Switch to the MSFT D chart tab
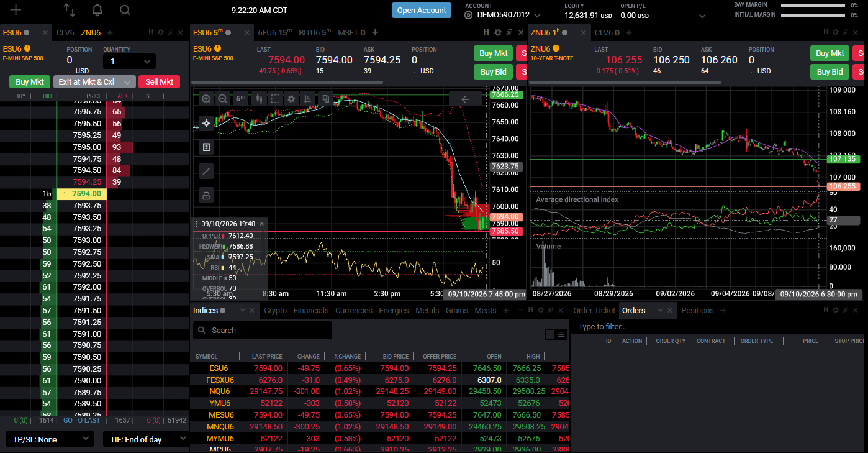The image size is (868, 453). [351, 33]
